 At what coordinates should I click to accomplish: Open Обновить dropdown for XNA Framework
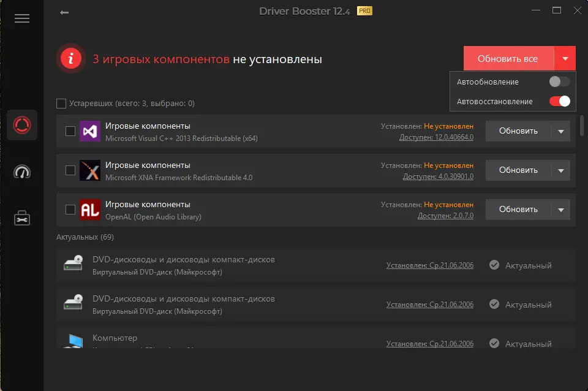click(x=560, y=170)
